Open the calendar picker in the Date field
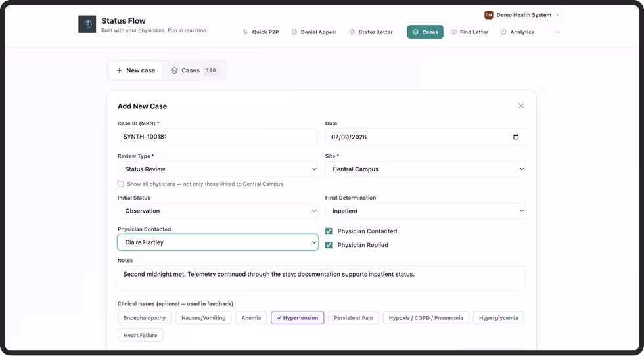 coord(517,137)
